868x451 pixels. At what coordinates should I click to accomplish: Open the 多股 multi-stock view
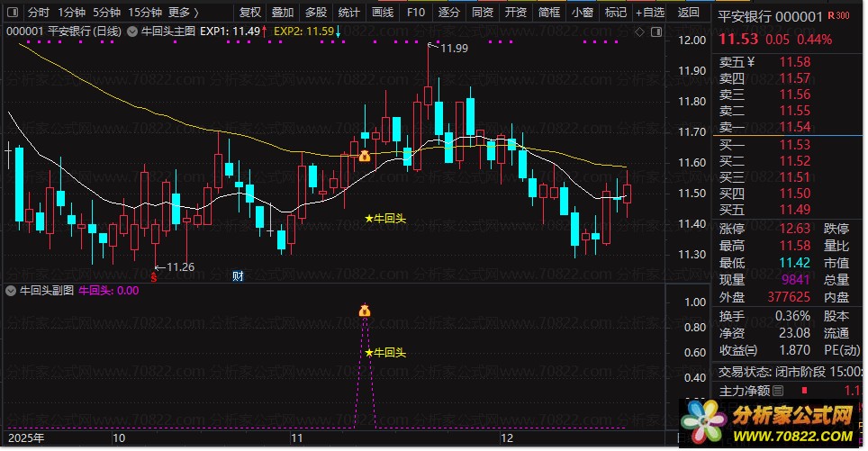pos(316,13)
